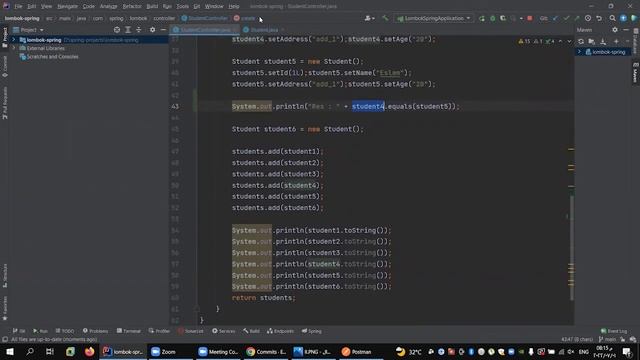Open the user account dropdown icon in toolbar

tap(369, 18)
